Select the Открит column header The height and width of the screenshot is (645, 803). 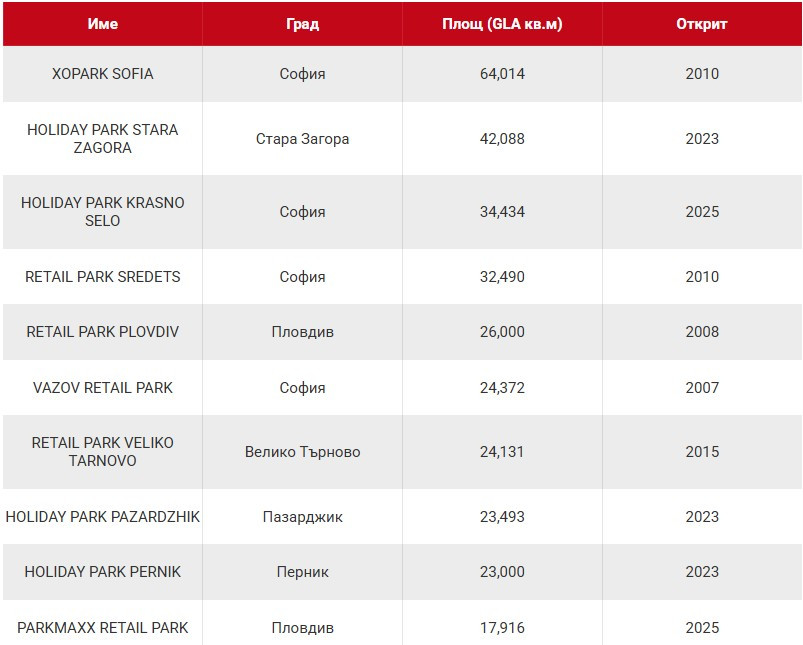pos(702,24)
